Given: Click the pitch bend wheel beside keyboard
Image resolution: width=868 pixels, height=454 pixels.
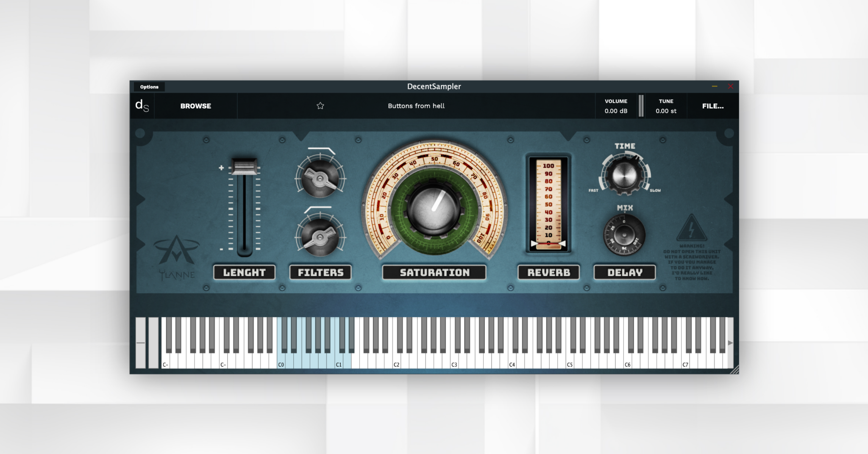Looking at the screenshot, I should [x=141, y=343].
